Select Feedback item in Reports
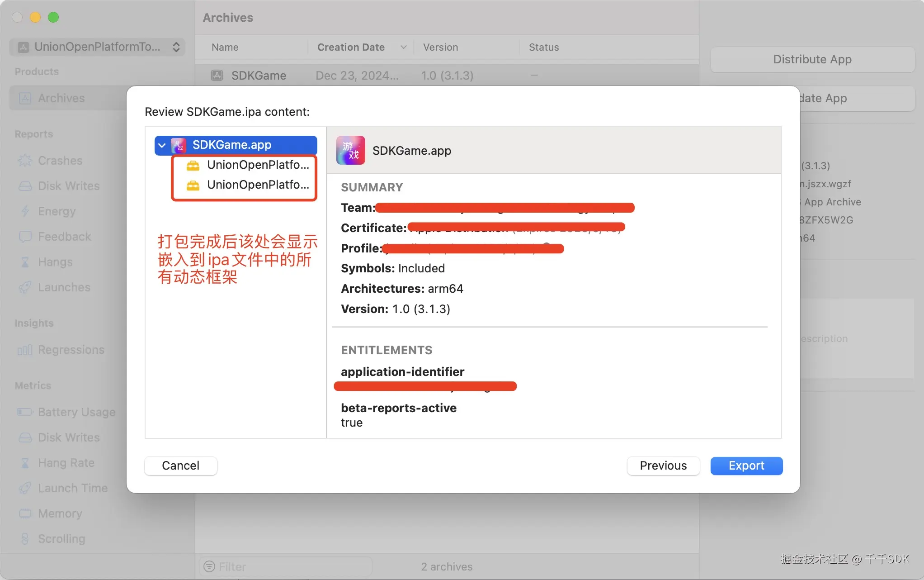Viewport: 924px width, 580px height. [64, 237]
